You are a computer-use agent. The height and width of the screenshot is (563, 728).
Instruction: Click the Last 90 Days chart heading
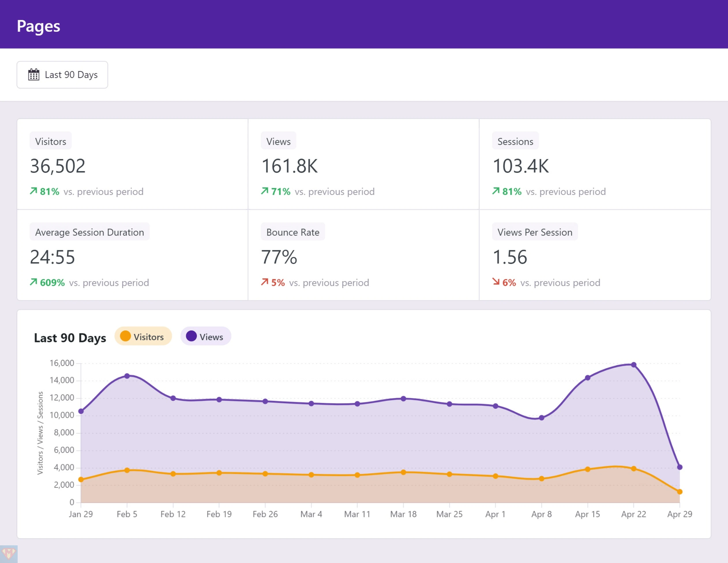coord(70,338)
